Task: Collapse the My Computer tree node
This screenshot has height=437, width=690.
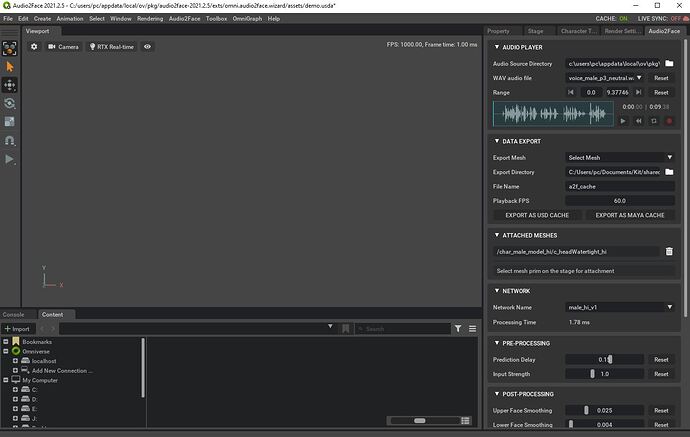Action: point(6,380)
